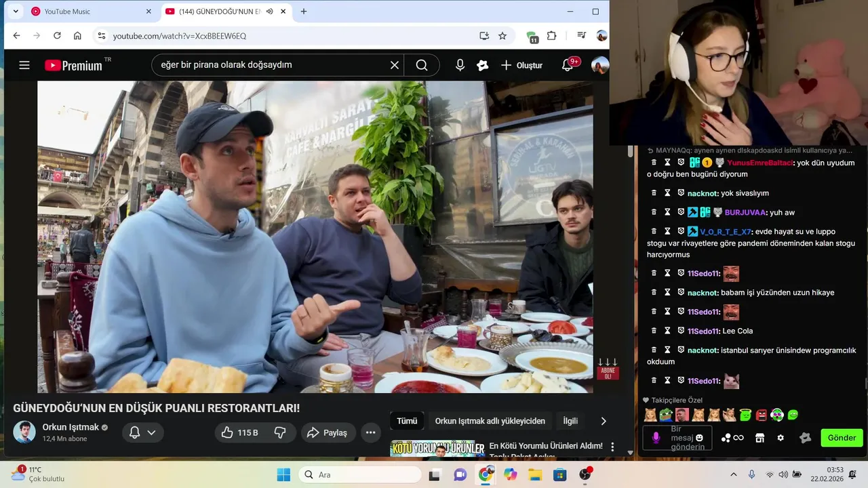
Task: Click the address bar URL
Action: point(180,36)
